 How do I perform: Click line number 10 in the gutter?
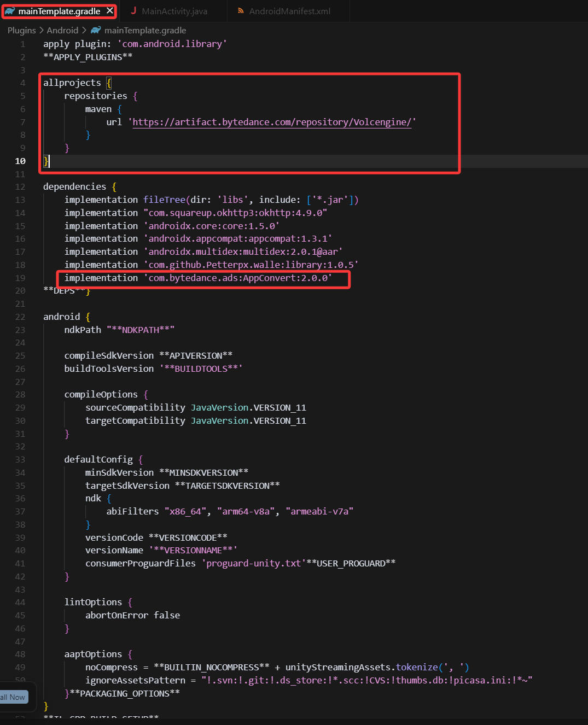[x=20, y=161]
